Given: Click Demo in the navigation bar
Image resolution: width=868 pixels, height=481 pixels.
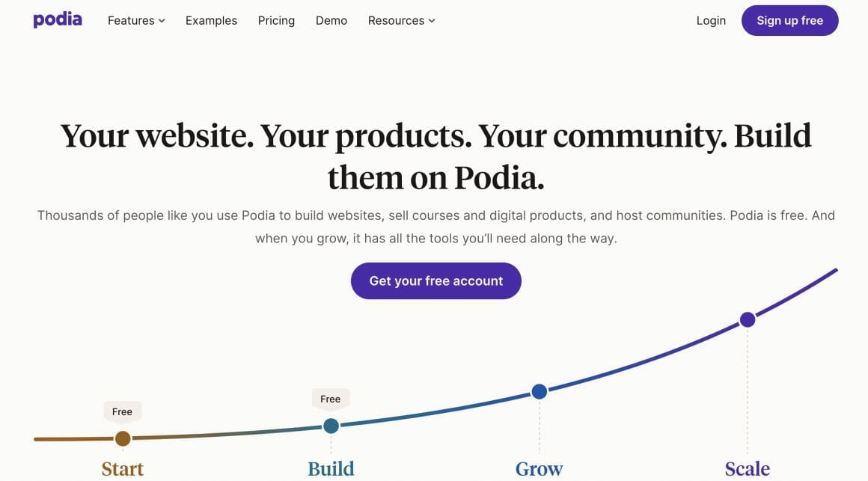Looking at the screenshot, I should tap(331, 20).
